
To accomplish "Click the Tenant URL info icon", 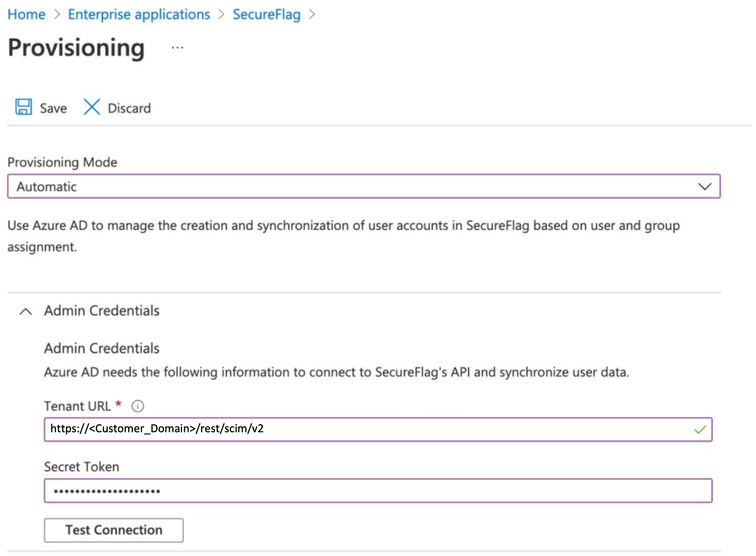I will click(x=138, y=406).
